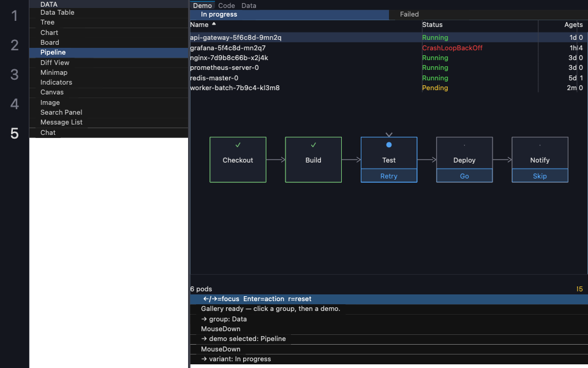
Task: Focus the Deploy stage label
Action: 464,160
